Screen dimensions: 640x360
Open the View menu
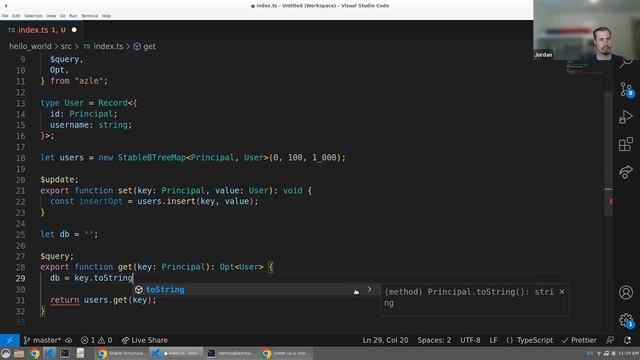[x=51, y=16]
